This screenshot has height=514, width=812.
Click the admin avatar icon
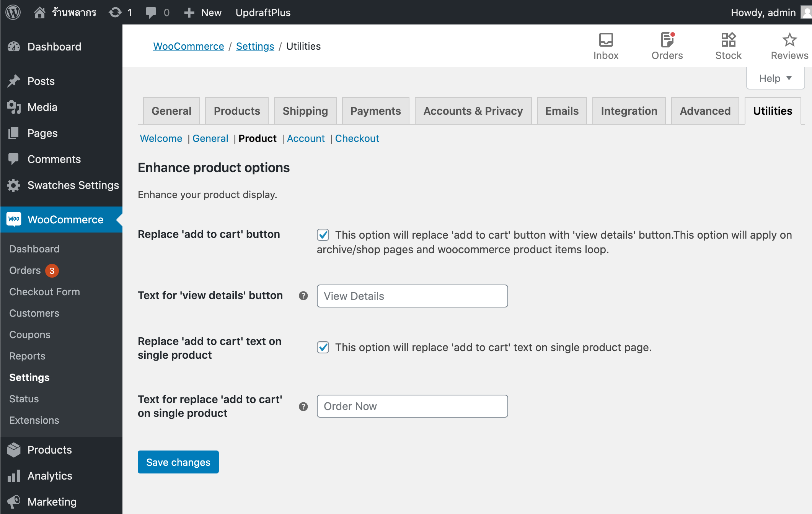806,12
